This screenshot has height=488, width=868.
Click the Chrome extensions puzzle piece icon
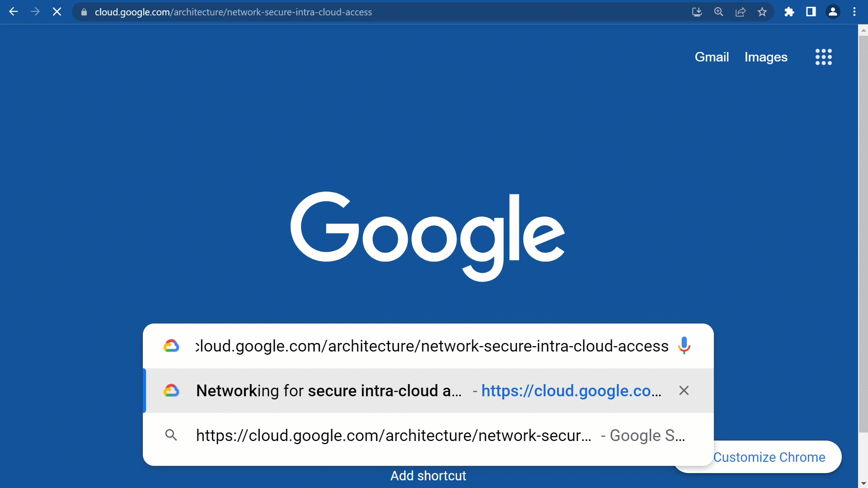789,12
